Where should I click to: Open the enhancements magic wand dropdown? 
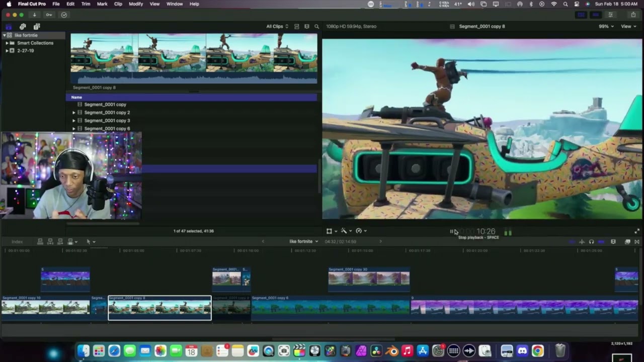tap(346, 231)
